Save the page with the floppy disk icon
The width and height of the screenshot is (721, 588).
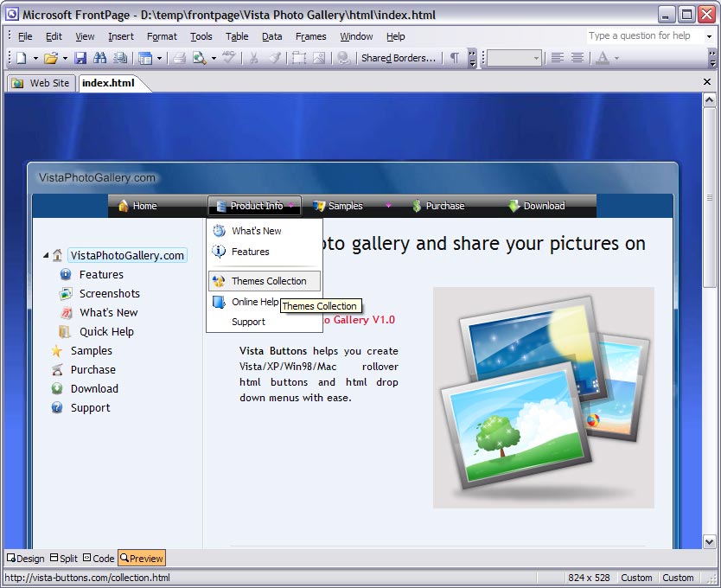click(x=80, y=58)
